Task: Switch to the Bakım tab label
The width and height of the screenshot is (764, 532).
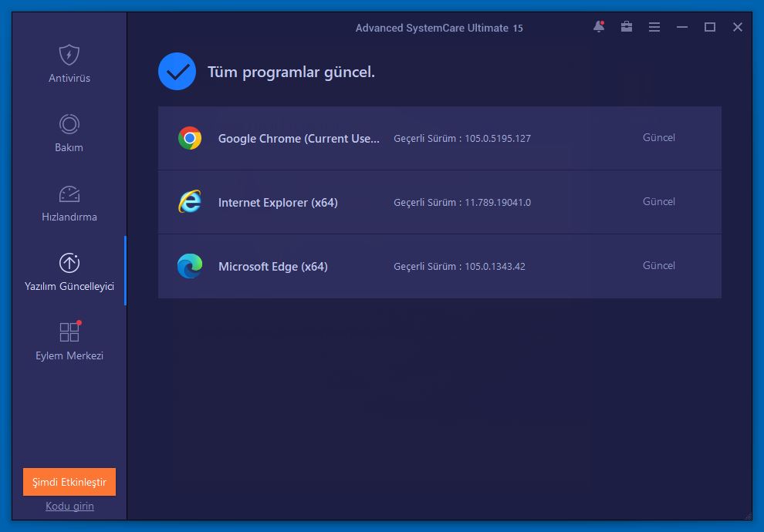Action: tap(69, 147)
